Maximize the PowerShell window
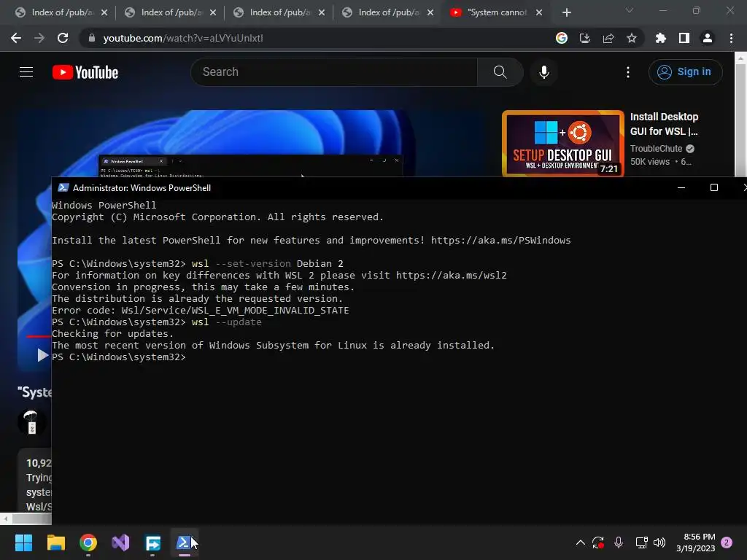 point(713,187)
